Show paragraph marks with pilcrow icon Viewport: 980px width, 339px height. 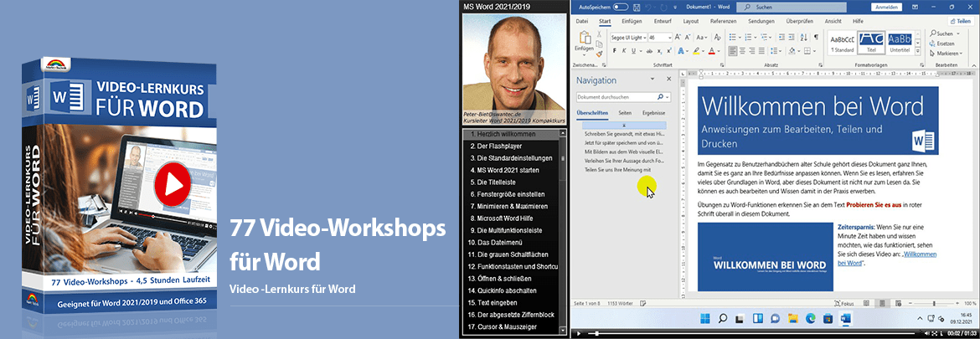(815, 38)
